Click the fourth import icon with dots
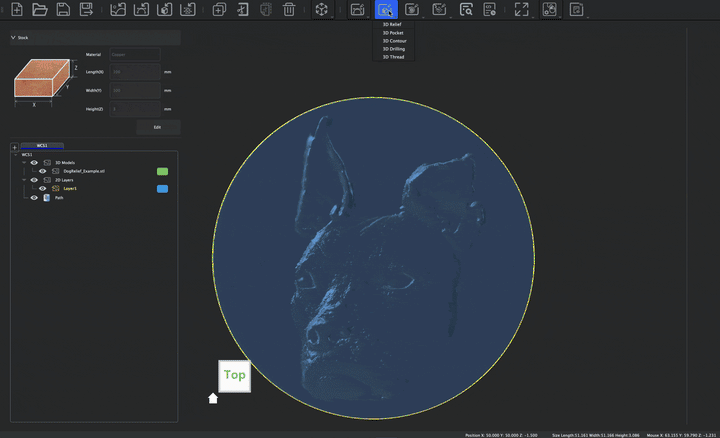 click(188, 9)
